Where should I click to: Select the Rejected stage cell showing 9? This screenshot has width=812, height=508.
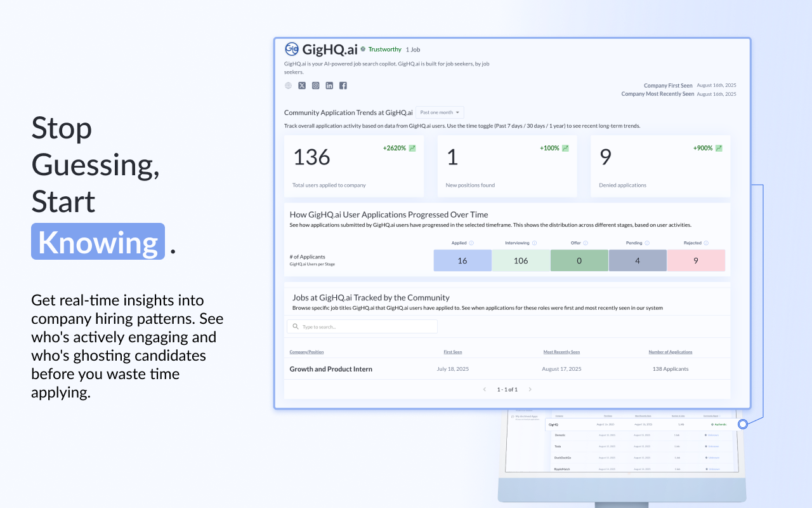(696, 260)
